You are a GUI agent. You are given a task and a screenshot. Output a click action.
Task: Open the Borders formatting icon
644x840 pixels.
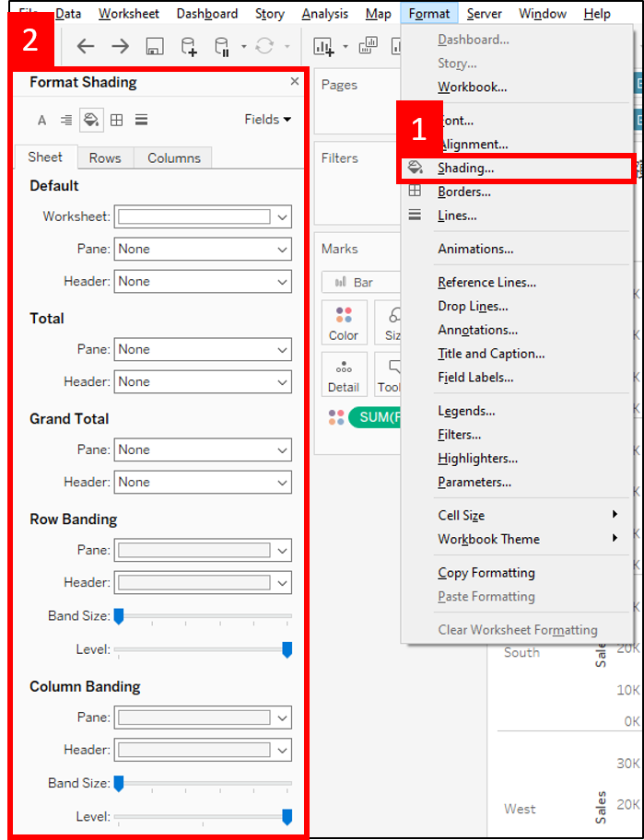(116, 120)
